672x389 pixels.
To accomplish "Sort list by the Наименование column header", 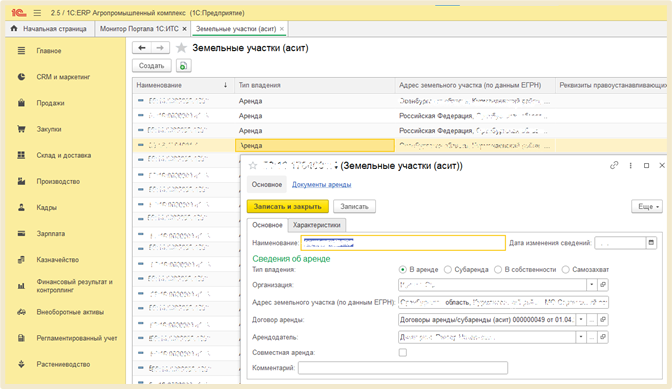I will (183, 86).
